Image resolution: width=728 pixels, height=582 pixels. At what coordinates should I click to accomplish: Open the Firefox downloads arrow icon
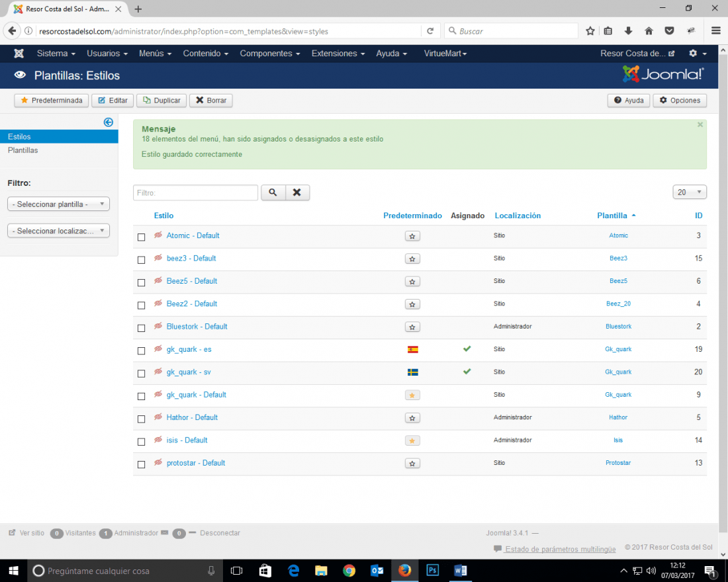628,31
